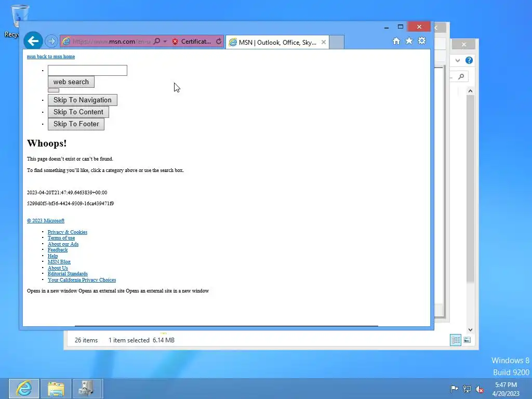Click the 'web search' button
Screen dimensions: 532x399
click(71, 82)
